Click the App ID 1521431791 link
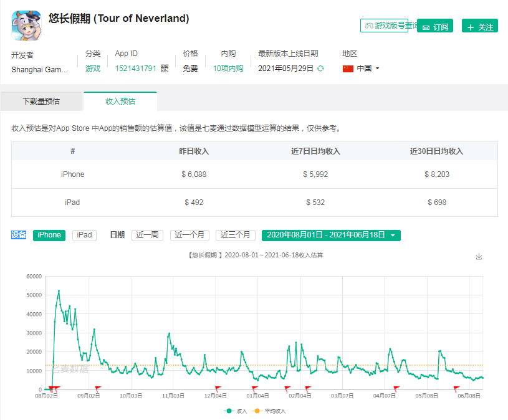 (x=135, y=69)
